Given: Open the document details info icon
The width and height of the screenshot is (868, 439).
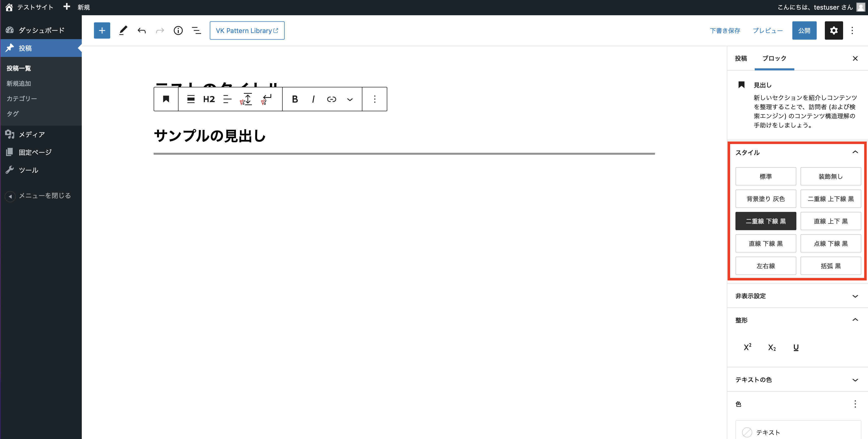Looking at the screenshot, I should (178, 31).
